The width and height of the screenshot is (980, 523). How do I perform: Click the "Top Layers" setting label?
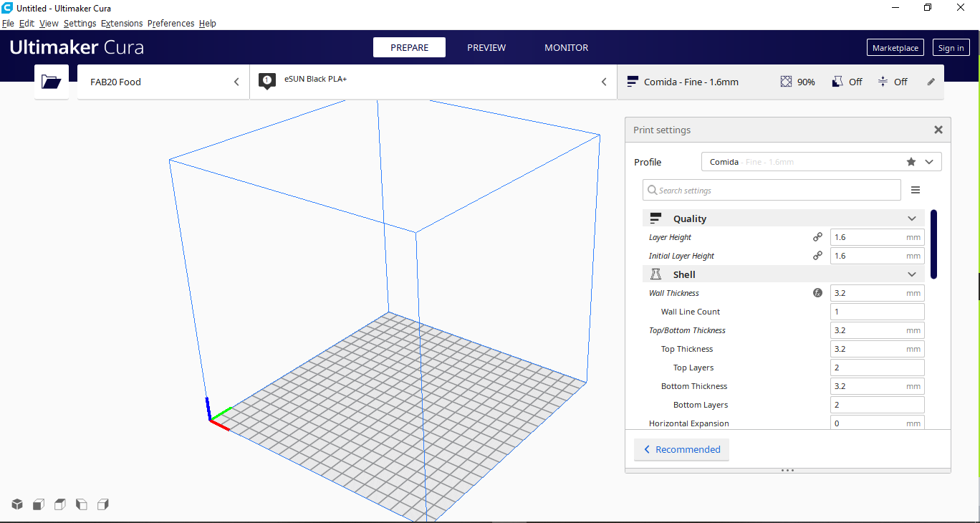click(x=693, y=368)
